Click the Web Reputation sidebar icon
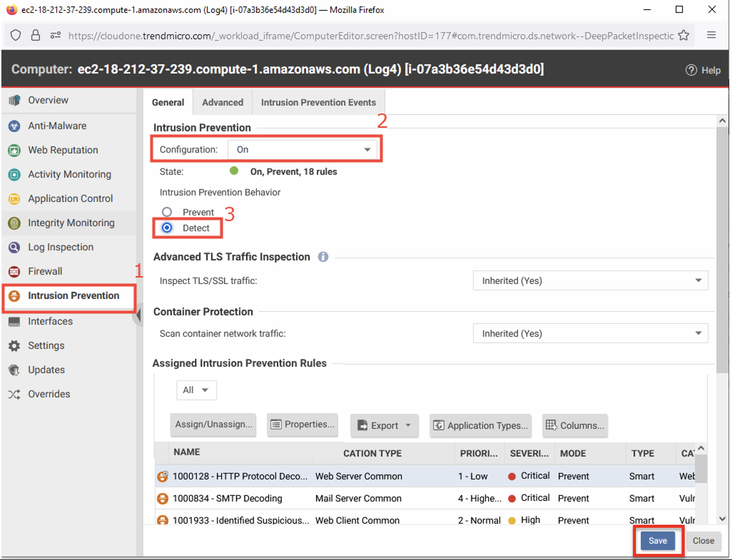This screenshot has height=560, width=732. click(14, 150)
